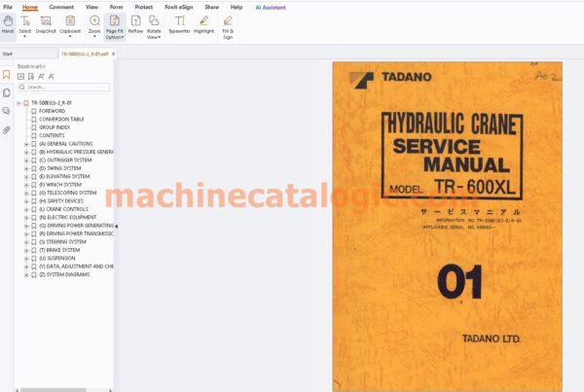
Task: Expand (N) ELECTRIC EQUIPMENT bookmark
Action: point(26,218)
